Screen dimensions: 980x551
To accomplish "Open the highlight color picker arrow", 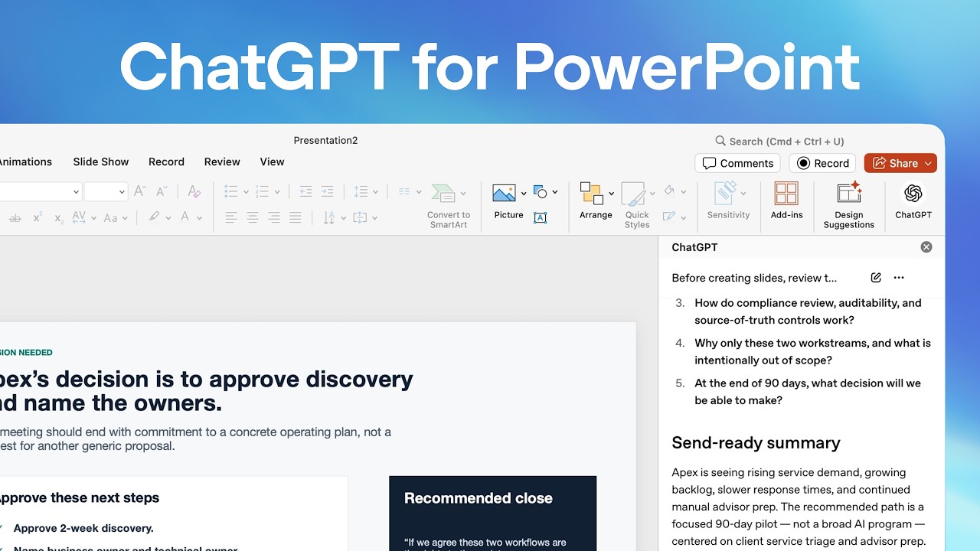I will tap(168, 218).
